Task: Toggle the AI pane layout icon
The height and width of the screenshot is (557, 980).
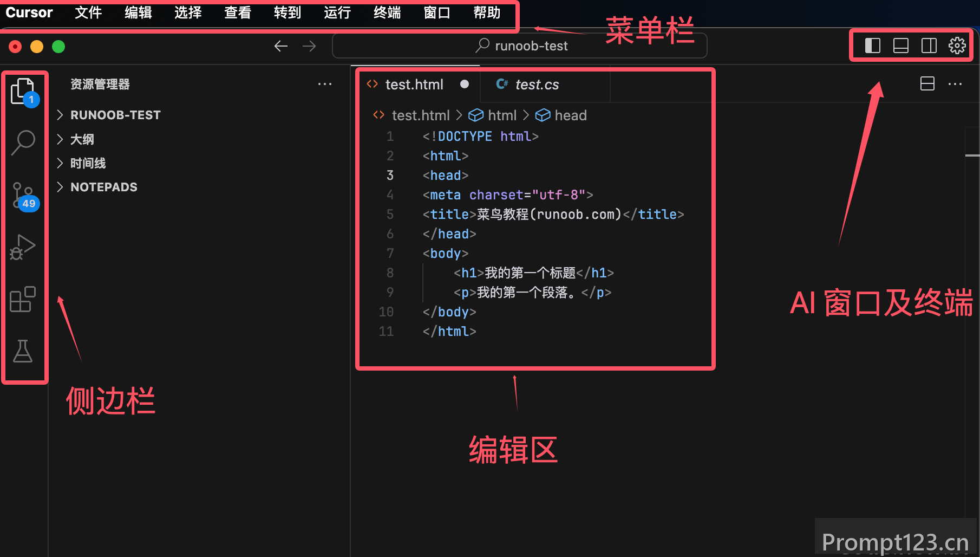Action: tap(929, 46)
